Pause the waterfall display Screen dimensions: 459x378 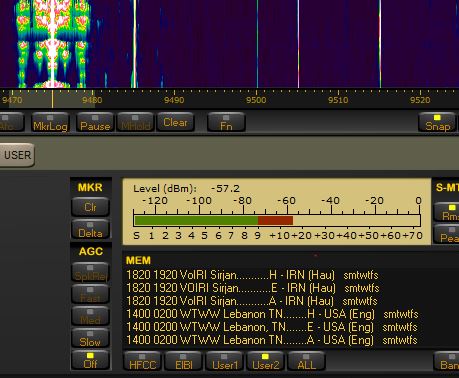(x=95, y=122)
